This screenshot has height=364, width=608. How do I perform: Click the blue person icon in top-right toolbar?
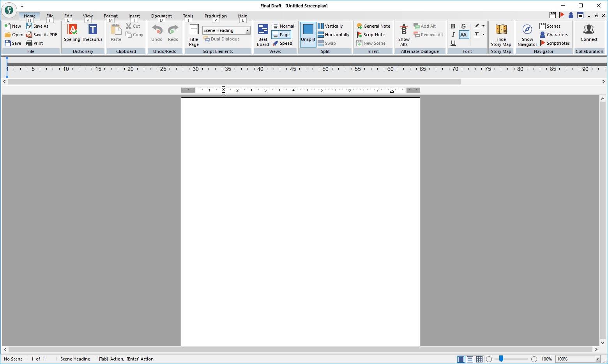pos(571,15)
